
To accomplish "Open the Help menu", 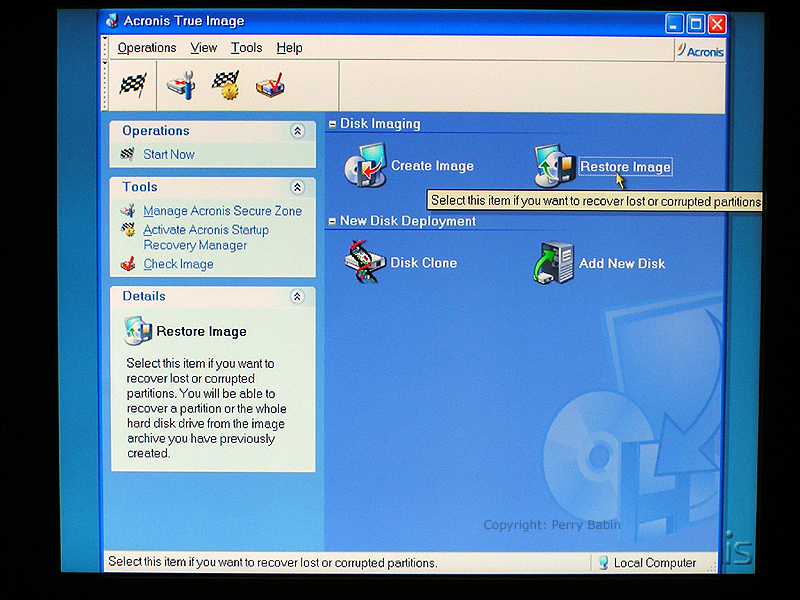I will 289,48.
